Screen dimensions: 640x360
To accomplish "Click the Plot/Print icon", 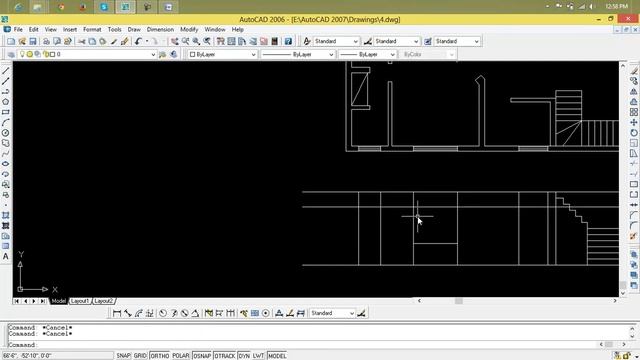I will click(46, 41).
